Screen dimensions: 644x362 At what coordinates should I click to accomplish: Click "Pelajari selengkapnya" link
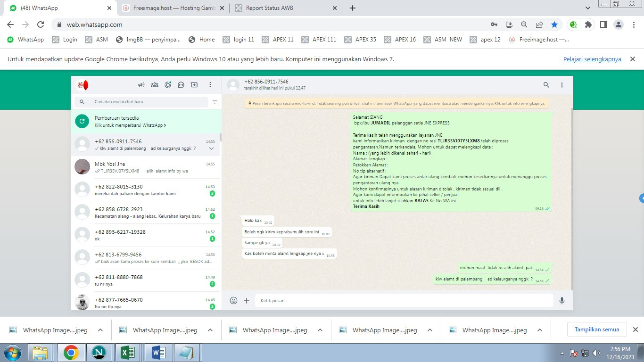pyautogui.click(x=592, y=59)
